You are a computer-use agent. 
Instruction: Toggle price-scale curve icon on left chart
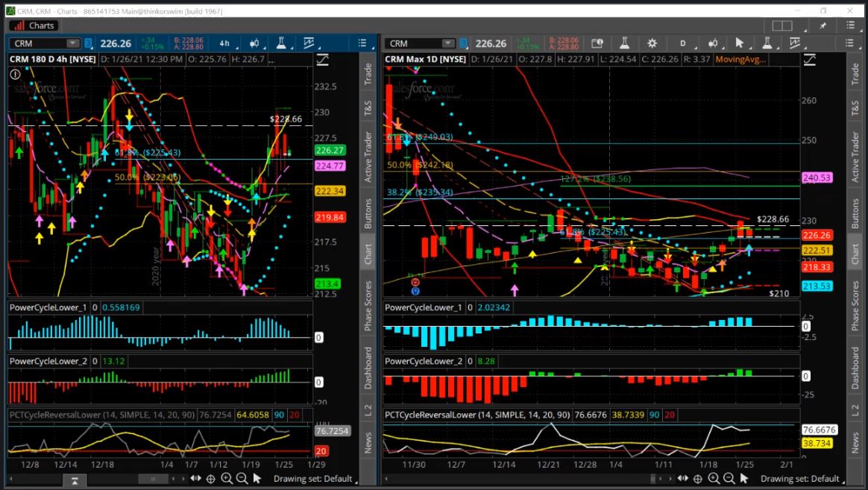[322, 60]
